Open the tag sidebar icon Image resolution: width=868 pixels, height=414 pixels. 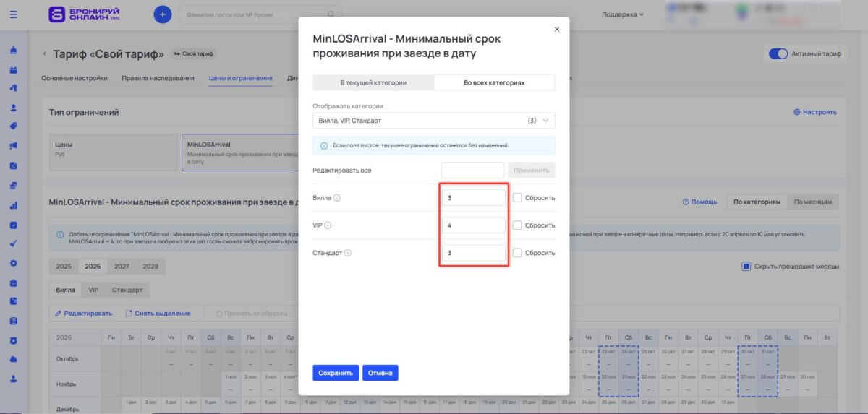click(x=14, y=126)
